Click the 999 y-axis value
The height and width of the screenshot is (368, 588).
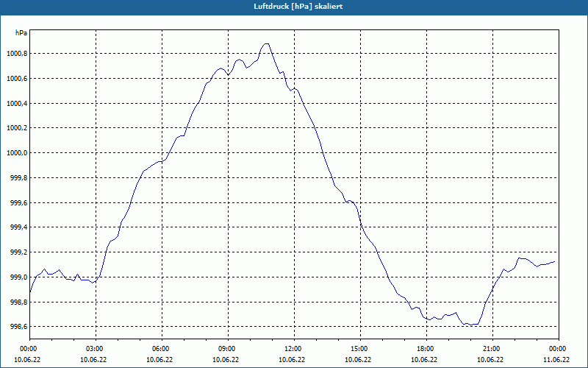click(x=21, y=277)
